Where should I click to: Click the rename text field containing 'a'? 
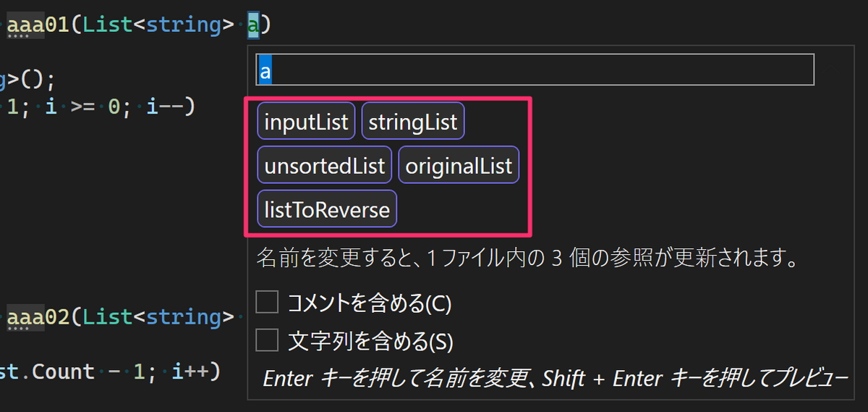535,70
